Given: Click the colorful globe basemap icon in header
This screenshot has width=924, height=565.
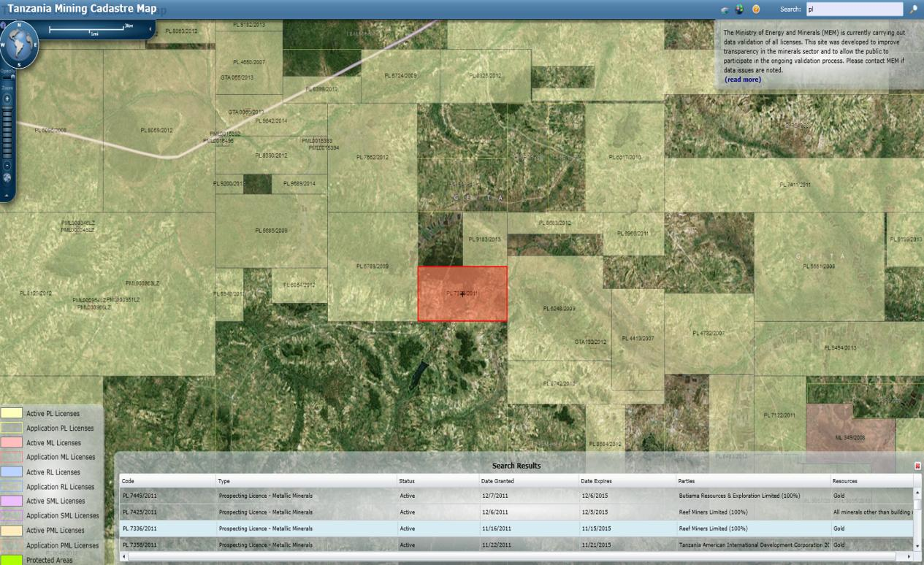Looking at the screenshot, I should coord(739,9).
